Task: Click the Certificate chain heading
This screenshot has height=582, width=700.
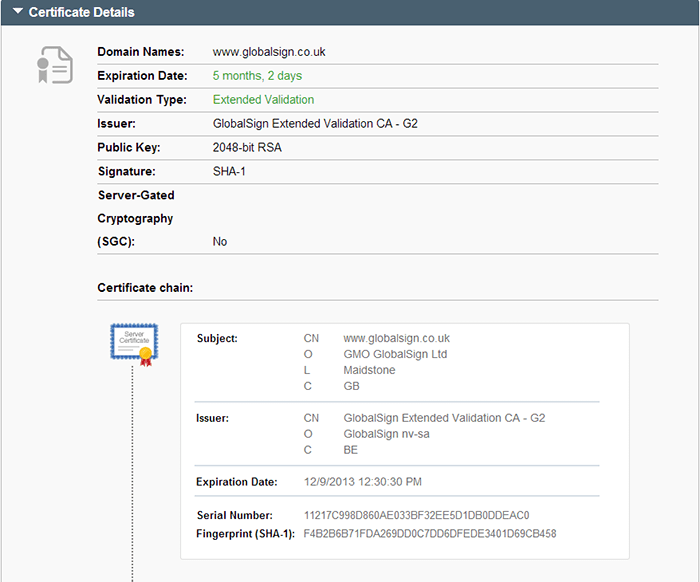Action: (x=144, y=288)
